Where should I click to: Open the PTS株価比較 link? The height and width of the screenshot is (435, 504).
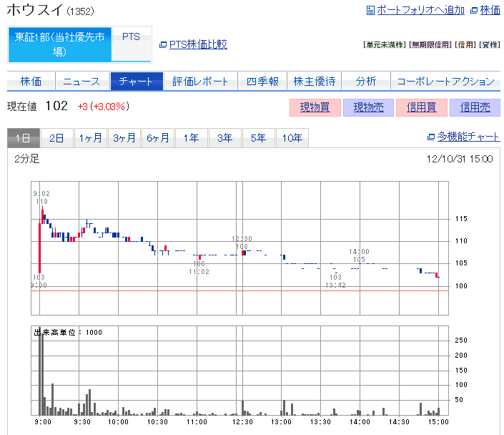click(x=198, y=44)
